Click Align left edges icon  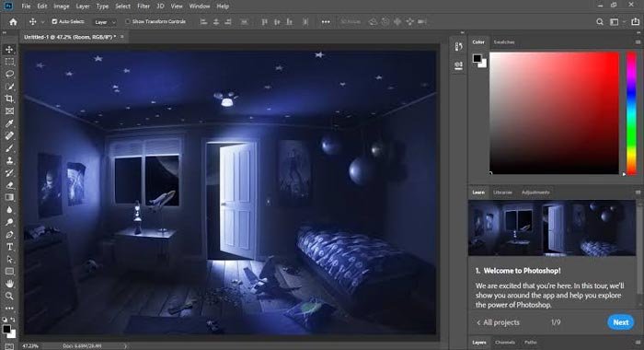pyautogui.click(x=203, y=22)
